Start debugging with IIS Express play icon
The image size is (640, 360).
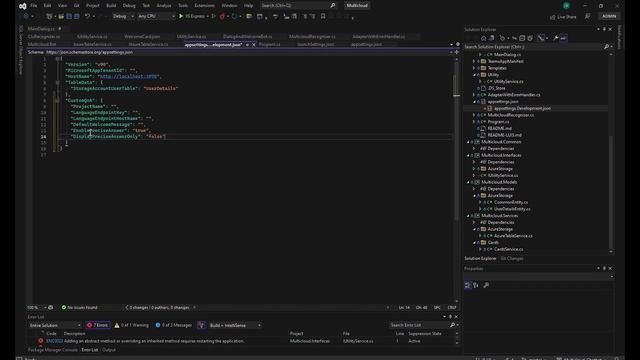click(x=181, y=16)
